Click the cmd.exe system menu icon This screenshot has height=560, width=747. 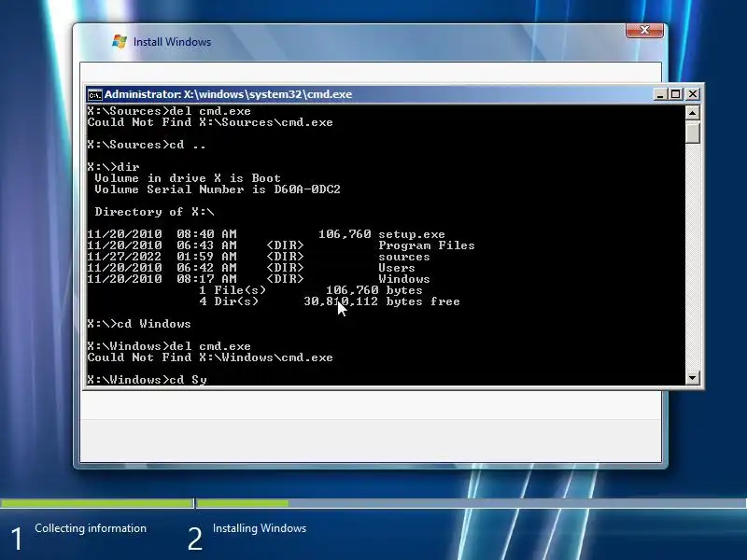(x=95, y=95)
